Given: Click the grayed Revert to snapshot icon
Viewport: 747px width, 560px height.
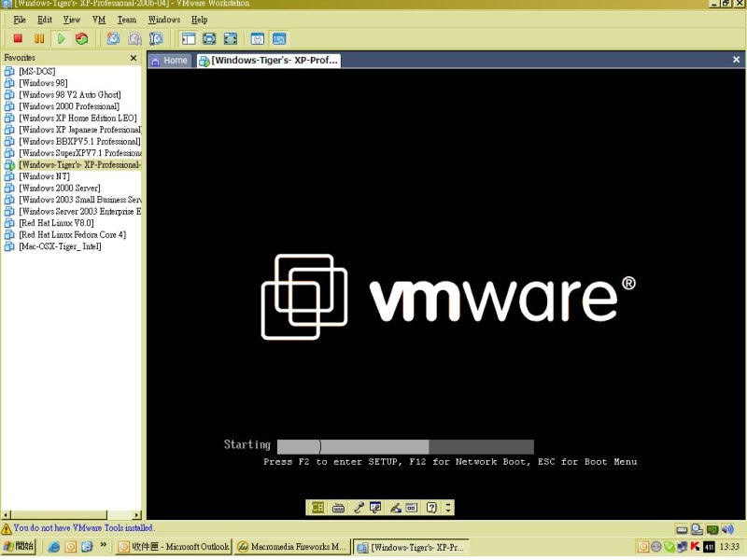Looking at the screenshot, I should [x=134, y=38].
